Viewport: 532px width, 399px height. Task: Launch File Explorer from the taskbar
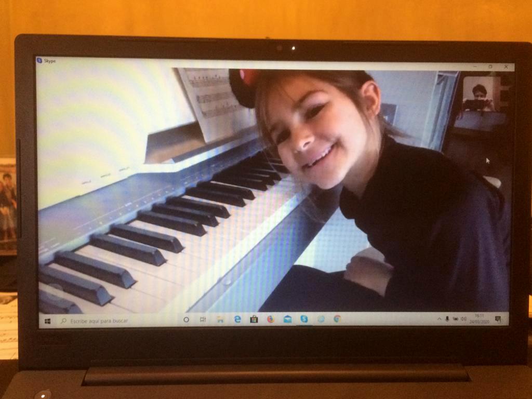(220, 320)
